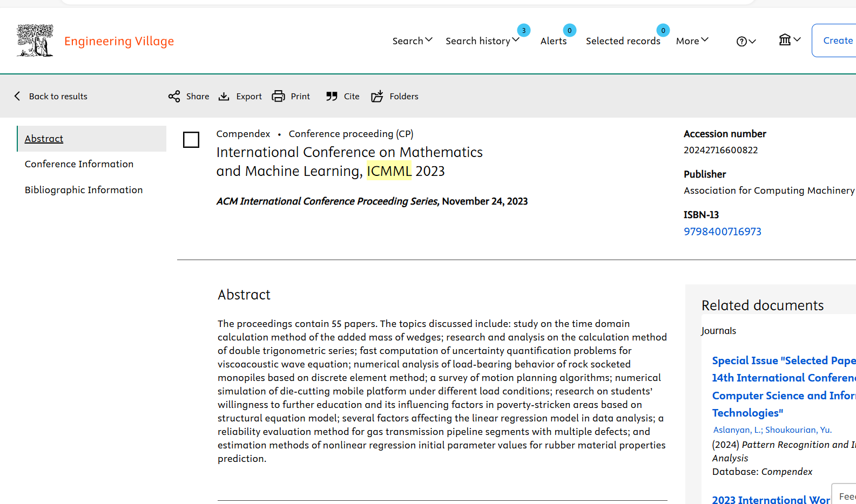Open the Engineering Village home link

point(119,41)
